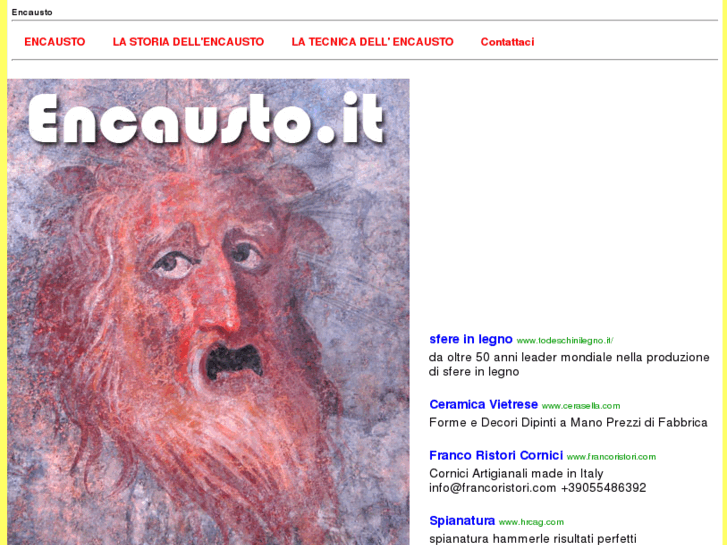Open the 'sfere in legno' ad link
The width and height of the screenshot is (727, 545).
(x=471, y=339)
